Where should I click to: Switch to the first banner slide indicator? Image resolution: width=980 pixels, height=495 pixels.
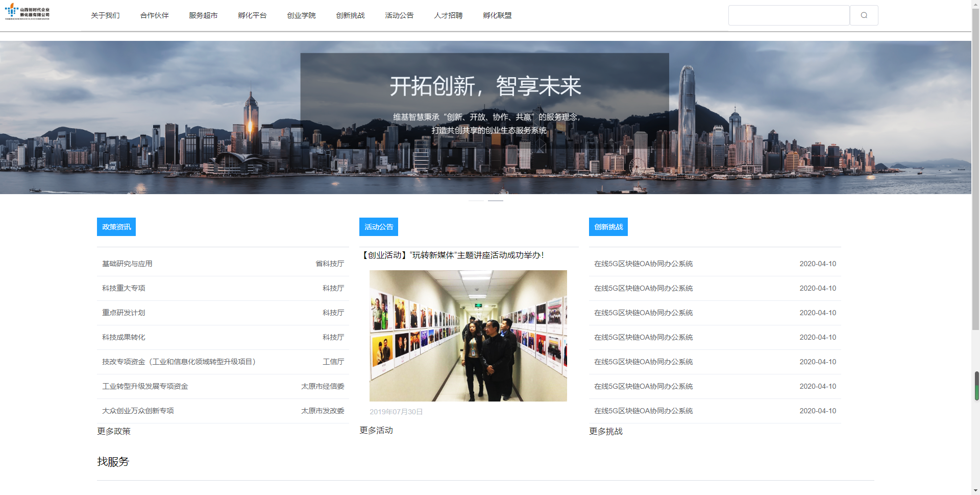(476, 201)
